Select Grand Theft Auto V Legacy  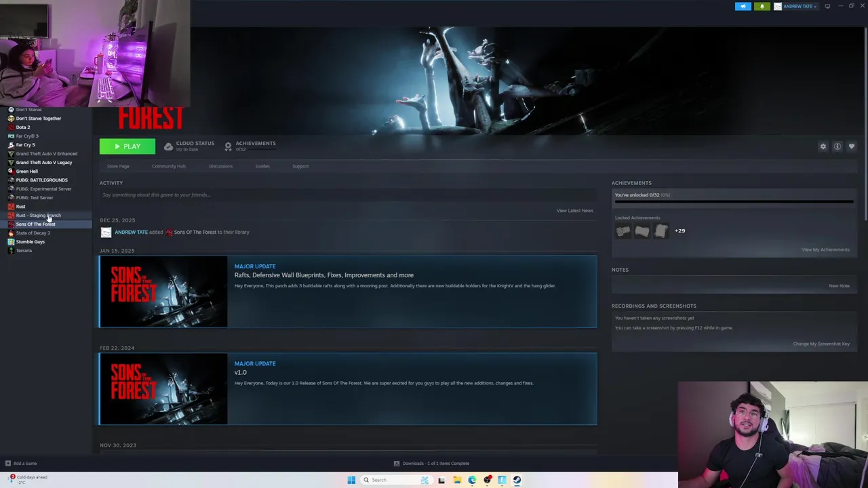(44, 163)
